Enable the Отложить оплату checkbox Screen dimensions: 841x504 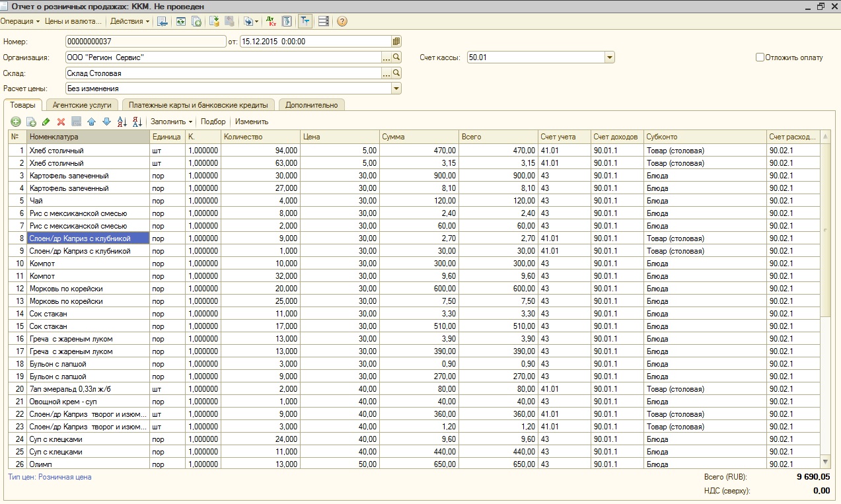pyautogui.click(x=760, y=57)
